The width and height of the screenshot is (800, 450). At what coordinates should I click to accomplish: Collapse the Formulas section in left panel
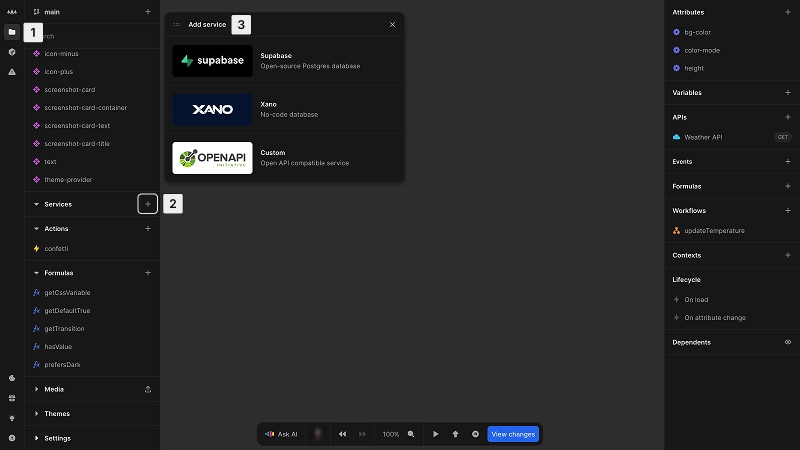click(x=36, y=273)
